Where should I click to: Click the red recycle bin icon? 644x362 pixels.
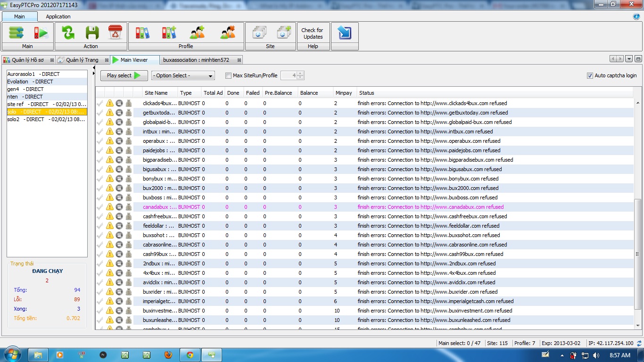pyautogui.click(x=115, y=33)
